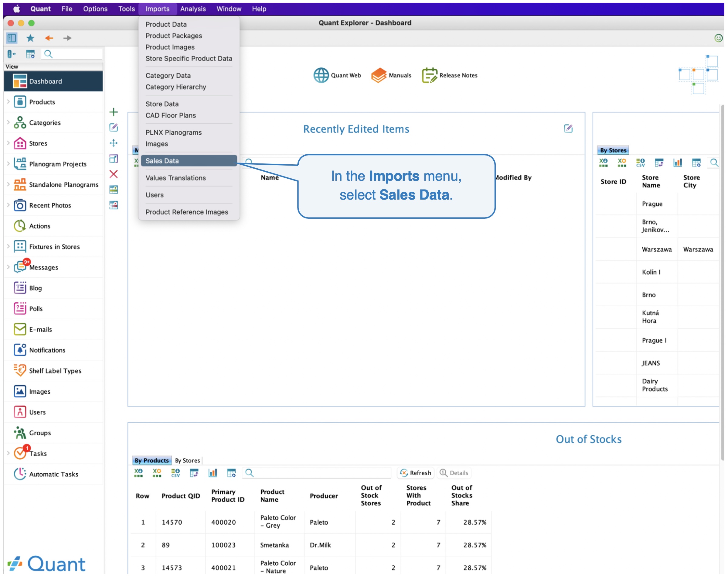The height and width of the screenshot is (576, 728).
Task: Choose Values Translations menu entry
Action: [175, 178]
